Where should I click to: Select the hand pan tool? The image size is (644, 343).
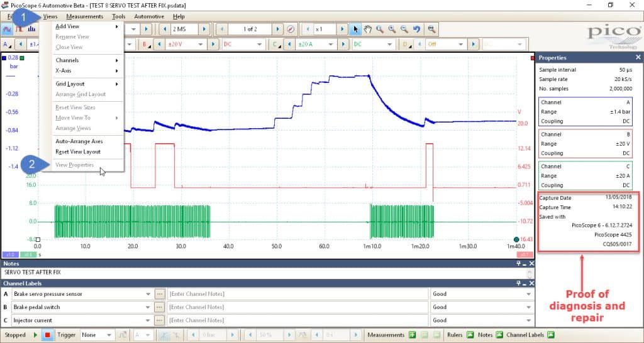(x=367, y=29)
